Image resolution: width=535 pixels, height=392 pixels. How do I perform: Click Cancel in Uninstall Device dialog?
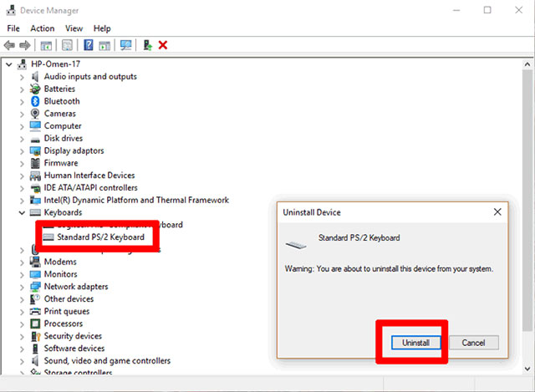point(474,343)
